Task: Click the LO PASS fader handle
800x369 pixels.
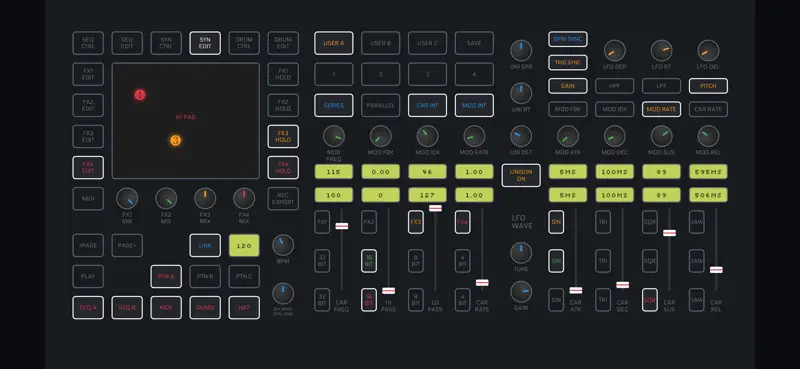Action: 435,208
